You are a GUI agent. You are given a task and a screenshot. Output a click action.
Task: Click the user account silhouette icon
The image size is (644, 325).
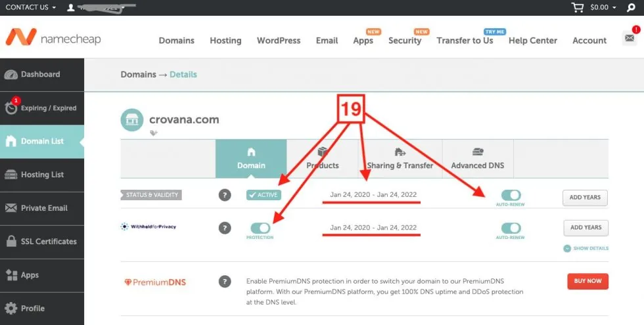[71, 7]
